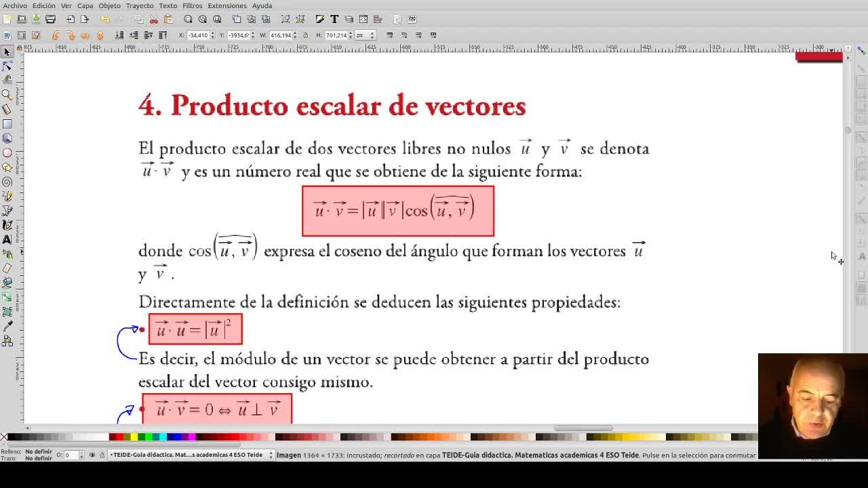Increase the W width value
868x488 pixels.
coord(296,33)
